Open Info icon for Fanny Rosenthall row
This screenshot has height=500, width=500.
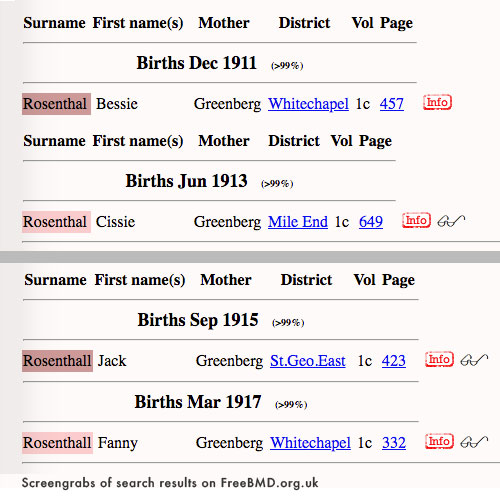(439, 441)
